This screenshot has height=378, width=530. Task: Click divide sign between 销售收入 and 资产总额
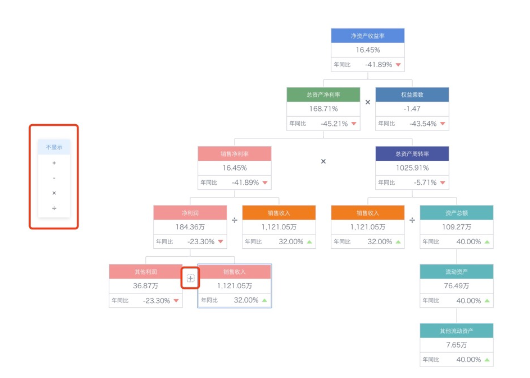pyautogui.click(x=412, y=220)
